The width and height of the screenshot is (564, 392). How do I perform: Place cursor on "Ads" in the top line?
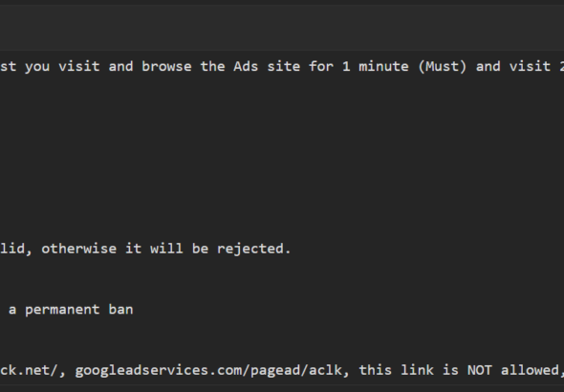click(x=246, y=67)
